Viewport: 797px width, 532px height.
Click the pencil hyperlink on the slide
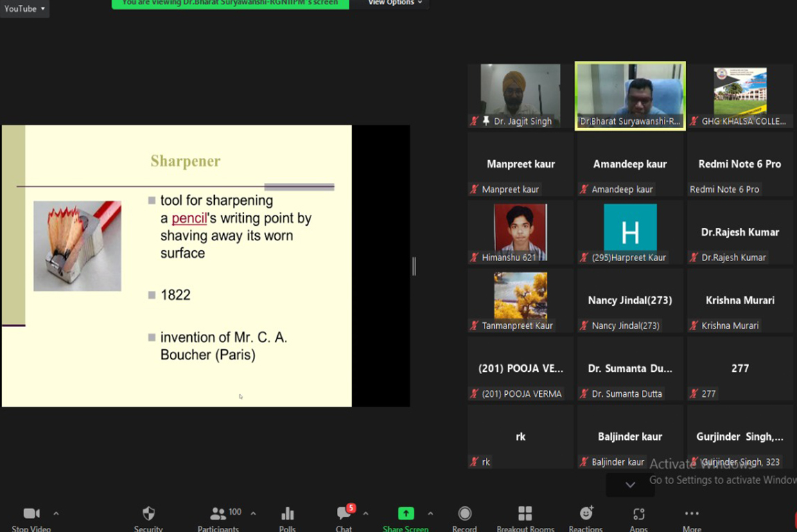coord(189,218)
